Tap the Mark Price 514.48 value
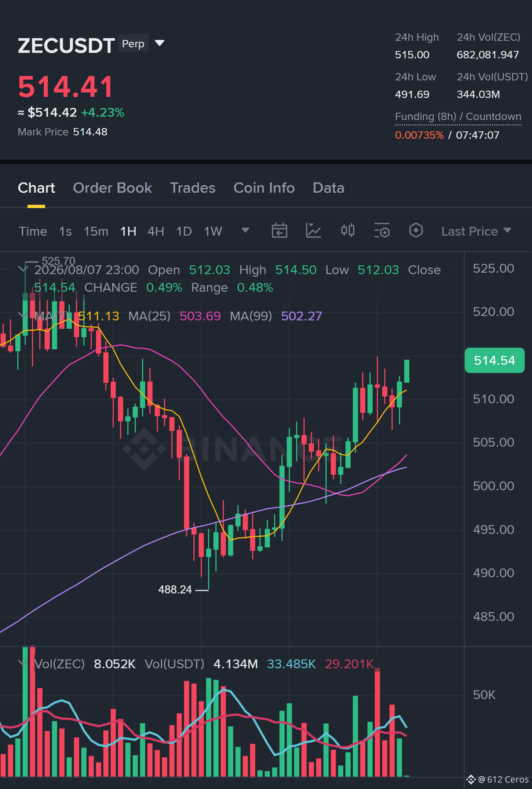This screenshot has height=789, width=532. click(x=90, y=132)
